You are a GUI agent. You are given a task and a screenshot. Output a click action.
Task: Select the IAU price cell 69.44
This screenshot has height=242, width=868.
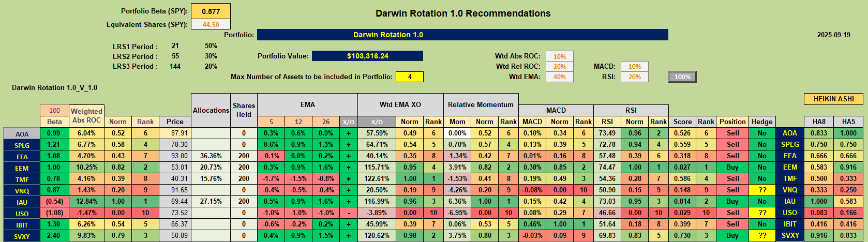(x=175, y=201)
